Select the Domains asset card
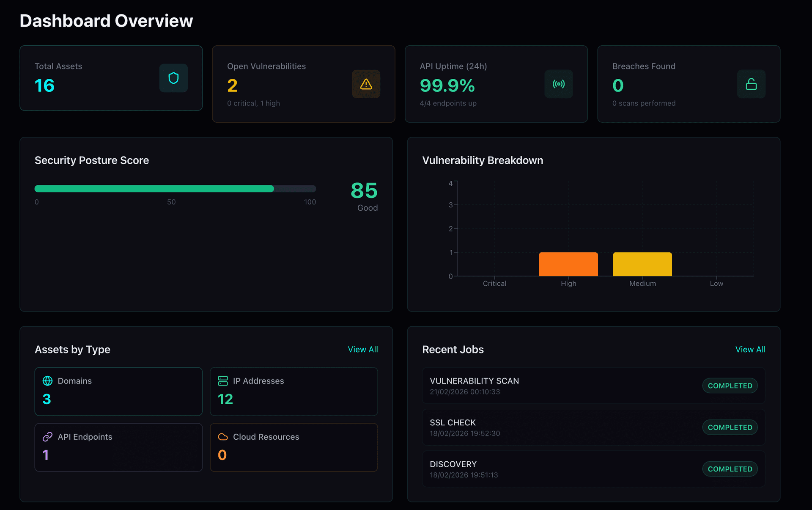Screen dimensions: 812x510 (118, 391)
